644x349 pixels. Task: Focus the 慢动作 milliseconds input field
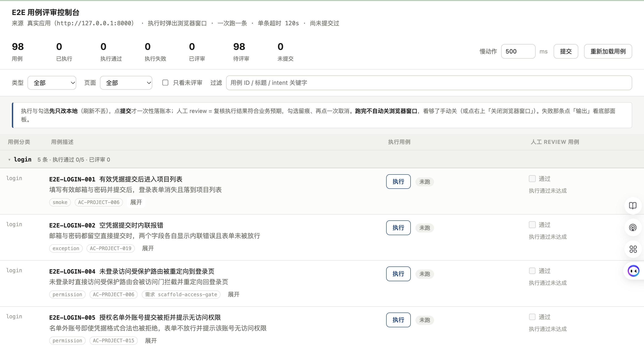pyautogui.click(x=518, y=51)
